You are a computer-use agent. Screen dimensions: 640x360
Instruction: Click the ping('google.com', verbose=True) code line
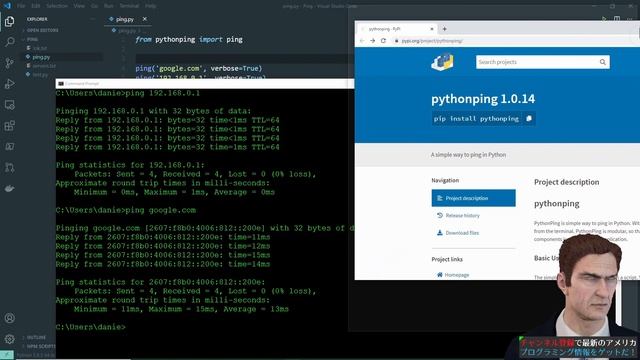tap(199, 68)
